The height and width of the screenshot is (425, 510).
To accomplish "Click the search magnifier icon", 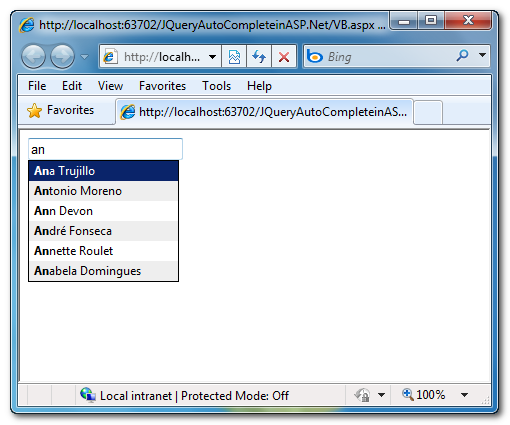I will (462, 56).
